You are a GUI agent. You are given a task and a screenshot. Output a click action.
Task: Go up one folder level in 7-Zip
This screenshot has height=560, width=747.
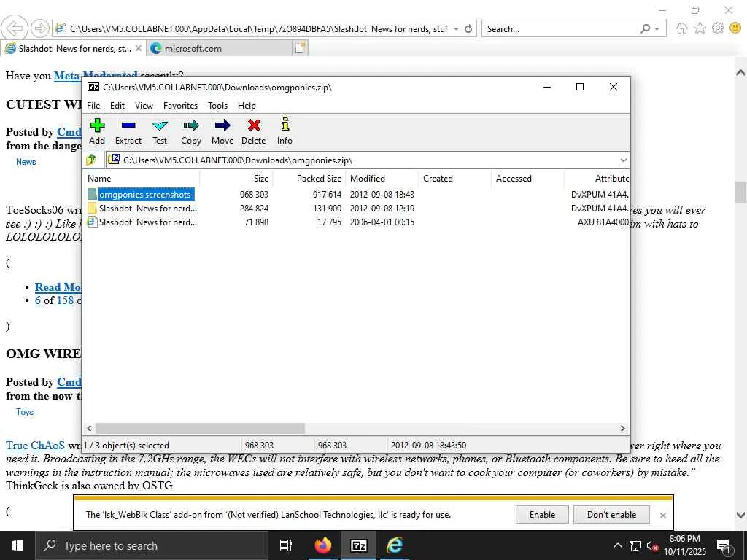pos(91,160)
